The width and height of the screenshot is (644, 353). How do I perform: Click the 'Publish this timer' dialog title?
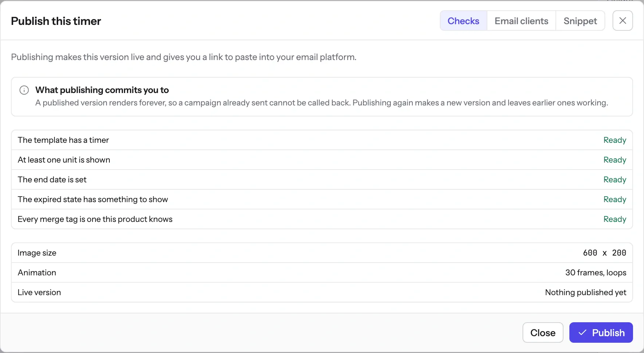click(x=56, y=21)
